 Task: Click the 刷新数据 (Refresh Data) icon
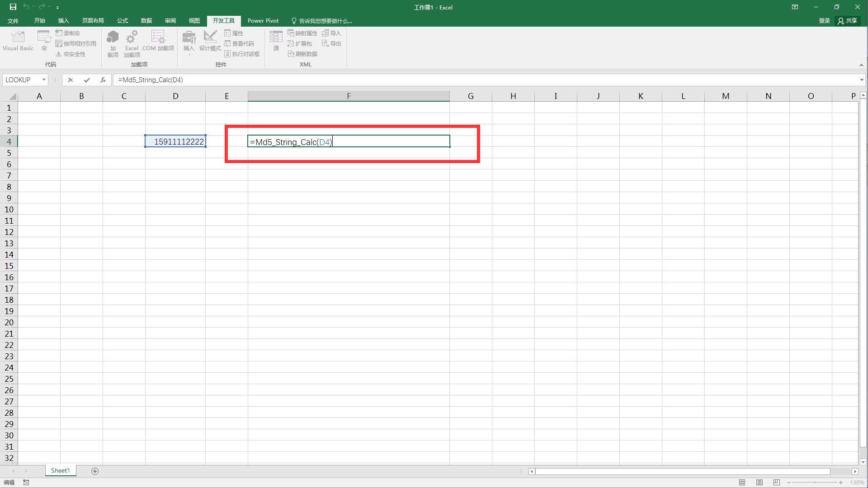pos(302,54)
